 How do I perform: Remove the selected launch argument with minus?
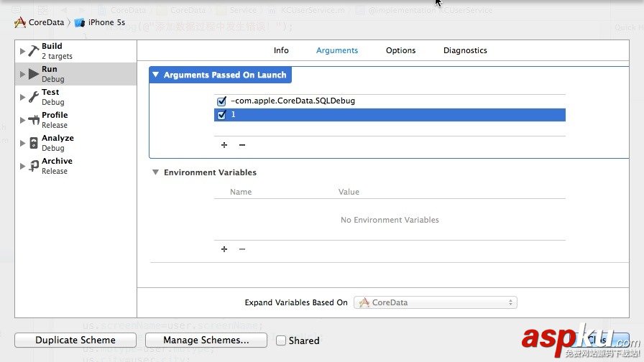pos(242,145)
